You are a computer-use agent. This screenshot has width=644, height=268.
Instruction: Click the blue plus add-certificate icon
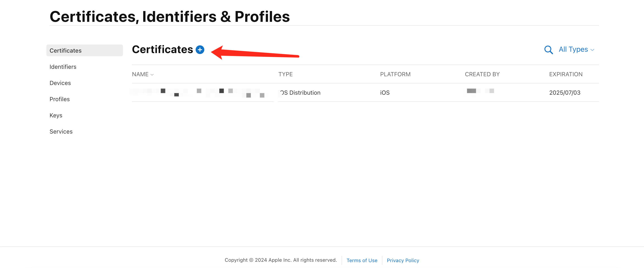point(200,50)
